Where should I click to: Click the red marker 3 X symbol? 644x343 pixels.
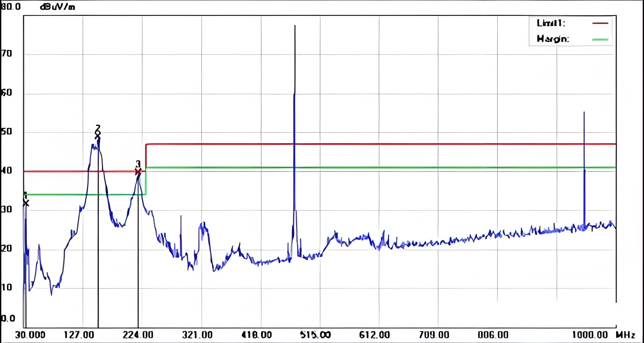pyautogui.click(x=138, y=172)
